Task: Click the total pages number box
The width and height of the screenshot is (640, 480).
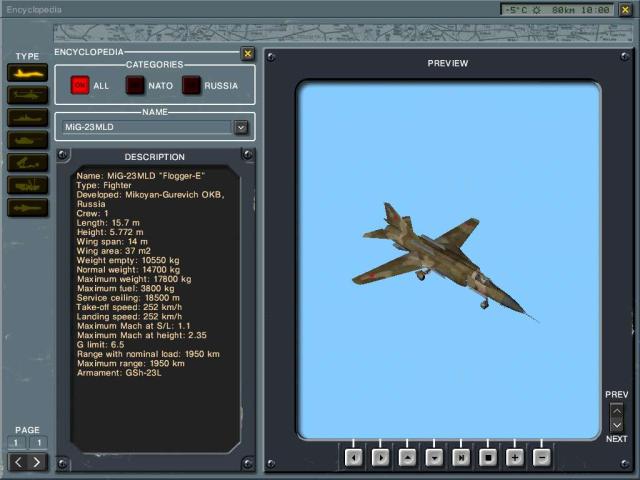Action: [39, 443]
